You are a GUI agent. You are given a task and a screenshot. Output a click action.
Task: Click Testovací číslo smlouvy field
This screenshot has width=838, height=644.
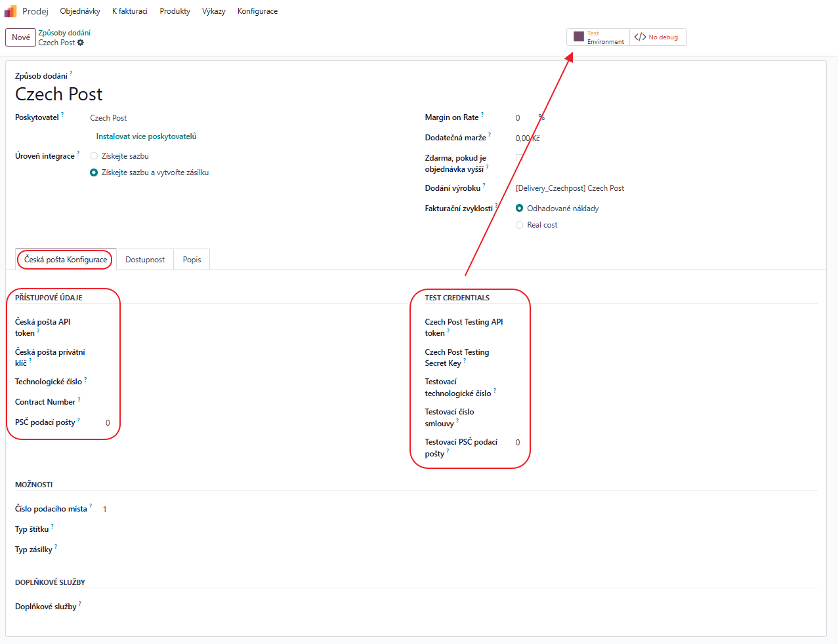[666, 412]
